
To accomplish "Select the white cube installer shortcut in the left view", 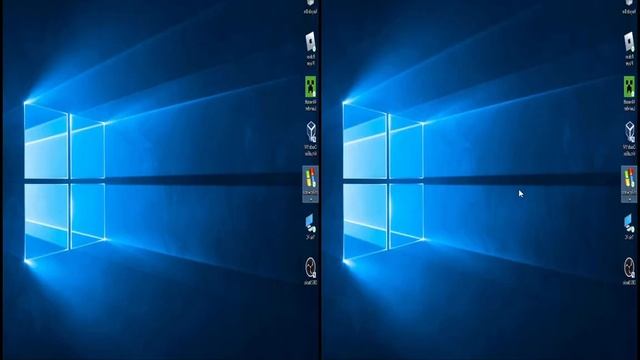I will pyautogui.click(x=311, y=131).
